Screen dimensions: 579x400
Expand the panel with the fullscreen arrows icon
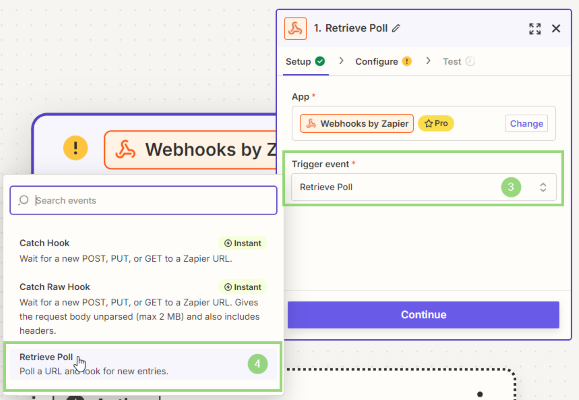(535, 28)
